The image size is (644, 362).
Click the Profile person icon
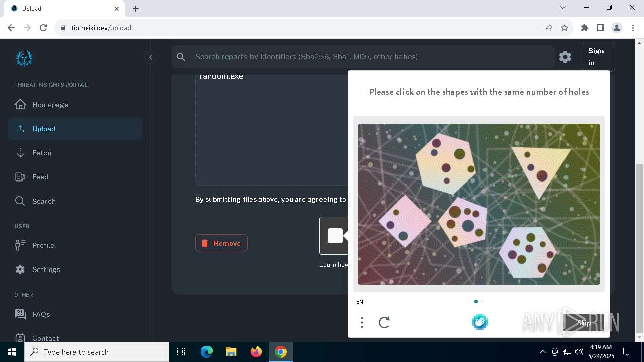(x=20, y=245)
